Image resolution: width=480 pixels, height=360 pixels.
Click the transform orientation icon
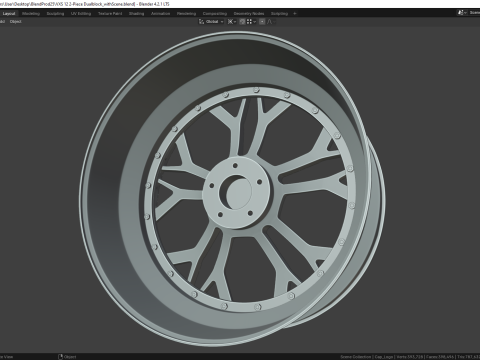tap(201, 22)
